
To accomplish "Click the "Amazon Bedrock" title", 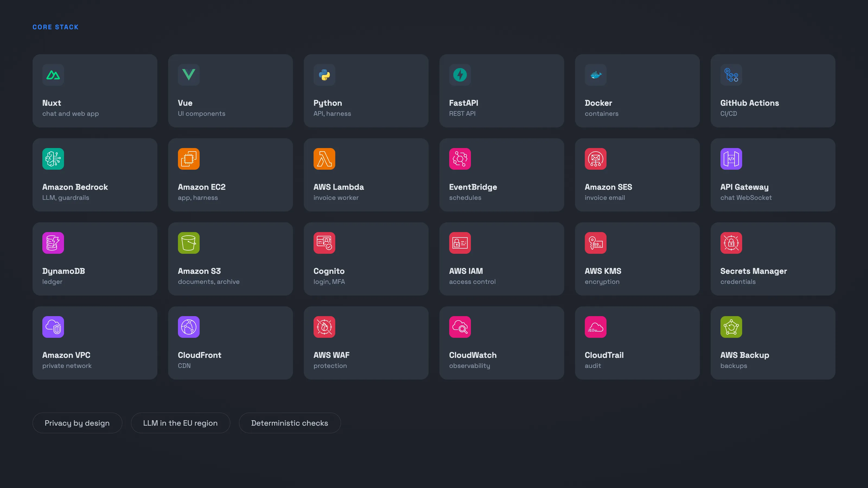I will click(x=75, y=187).
